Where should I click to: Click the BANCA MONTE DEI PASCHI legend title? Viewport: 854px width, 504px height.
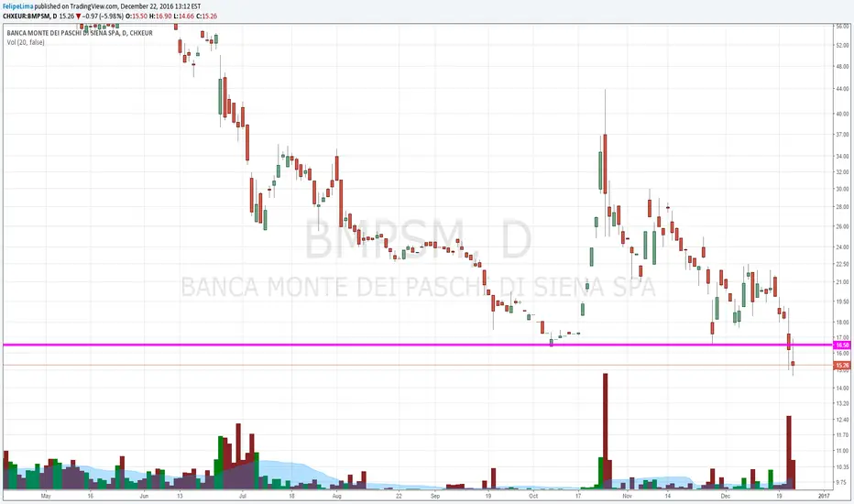[x=80, y=33]
